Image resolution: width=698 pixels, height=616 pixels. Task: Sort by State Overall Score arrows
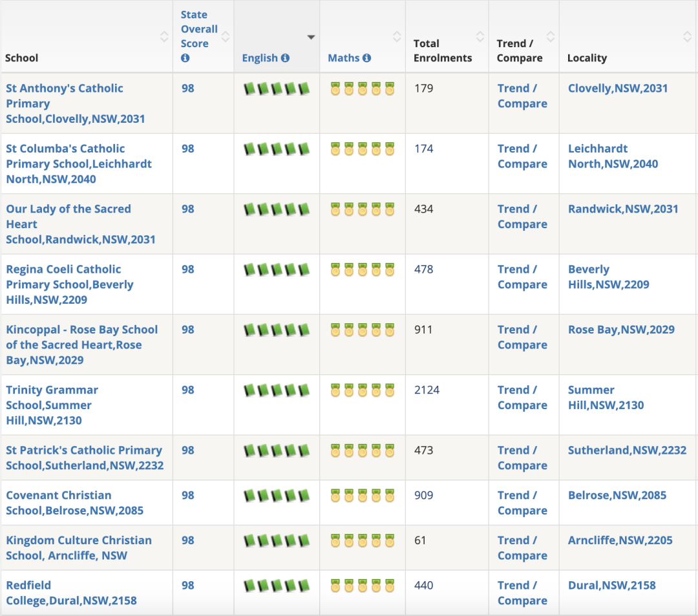[226, 36]
